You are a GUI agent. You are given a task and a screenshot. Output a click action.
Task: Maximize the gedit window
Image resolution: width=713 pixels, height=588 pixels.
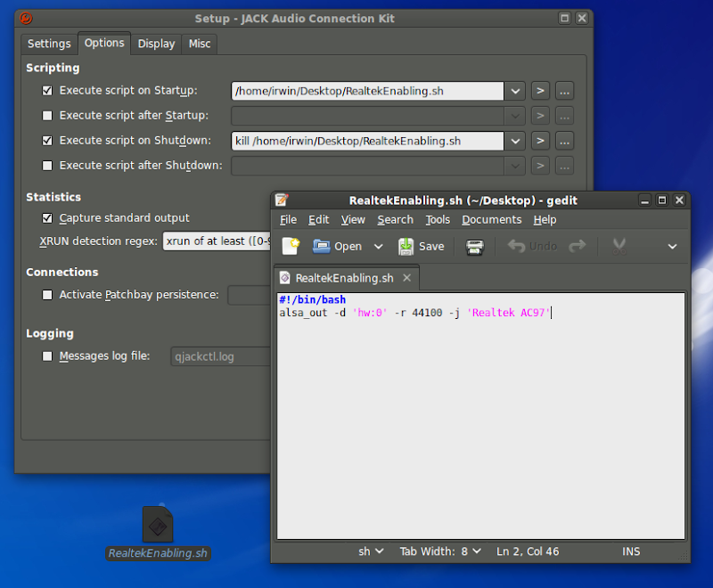point(662,200)
